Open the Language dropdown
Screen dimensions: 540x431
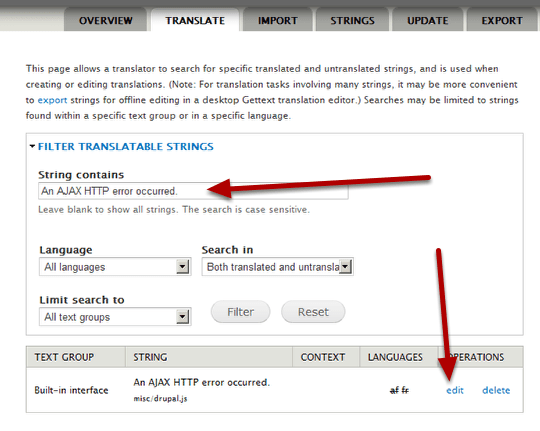coord(115,267)
